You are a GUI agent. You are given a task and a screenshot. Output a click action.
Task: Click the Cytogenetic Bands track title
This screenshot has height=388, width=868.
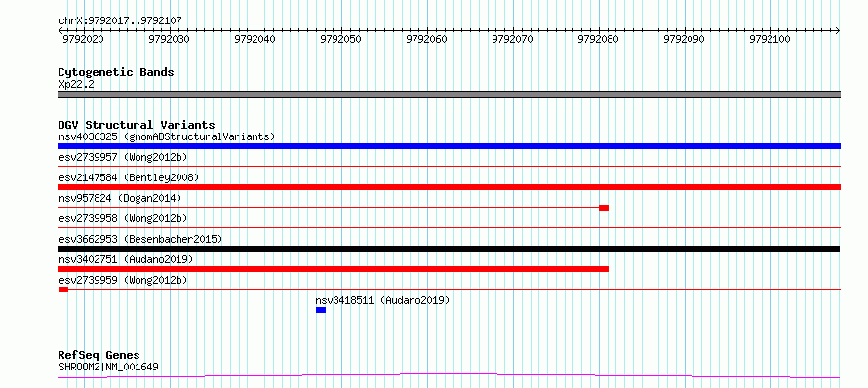tap(116, 72)
